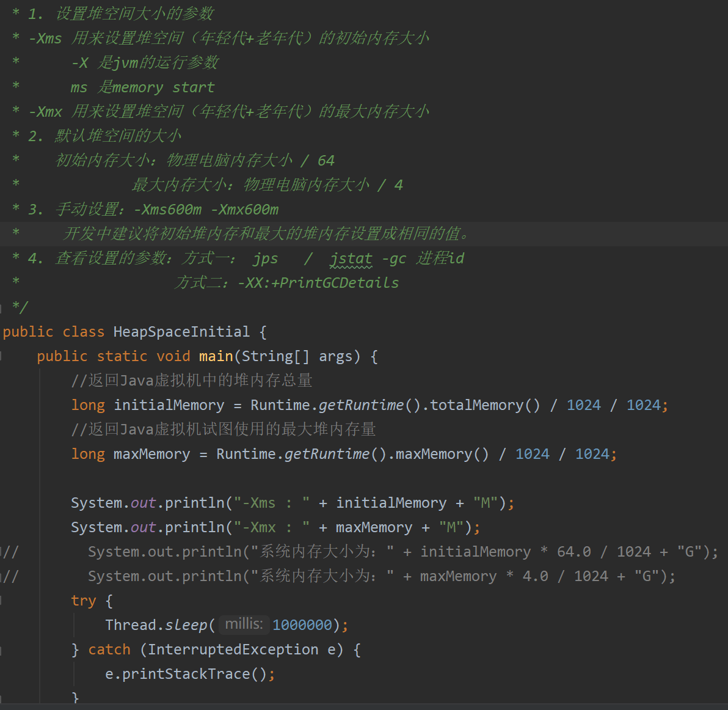The image size is (728, 710).
Task: Click the "-Xms : " string literal
Action: tap(272, 503)
